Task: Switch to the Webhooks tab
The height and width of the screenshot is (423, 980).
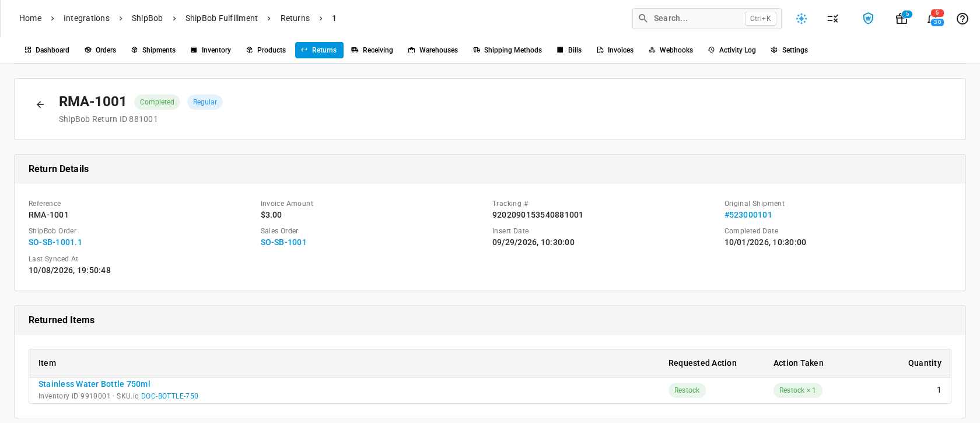Action: pos(671,50)
